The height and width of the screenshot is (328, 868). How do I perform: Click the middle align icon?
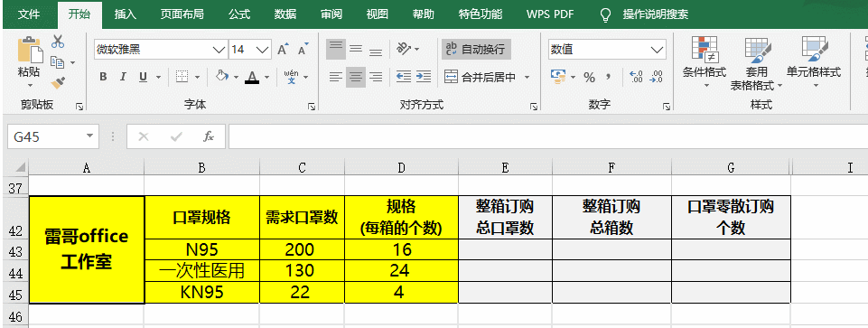[x=355, y=50]
